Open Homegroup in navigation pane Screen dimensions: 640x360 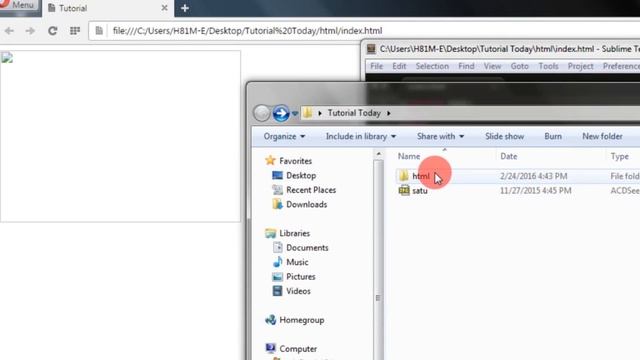pos(302,320)
